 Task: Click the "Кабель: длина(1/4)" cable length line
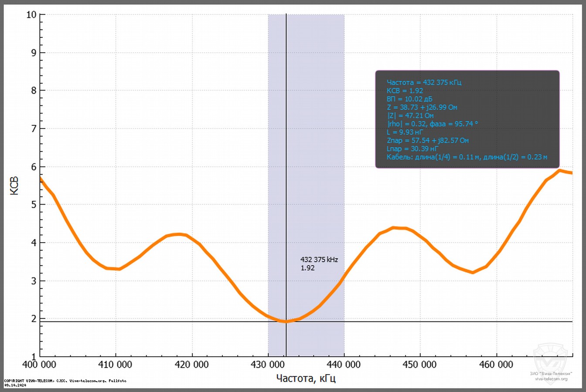467,157
